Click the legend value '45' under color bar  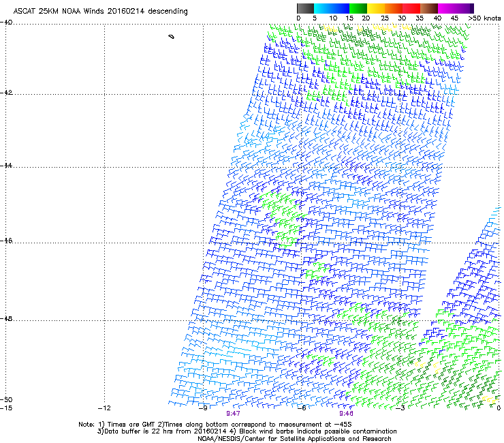point(454,18)
